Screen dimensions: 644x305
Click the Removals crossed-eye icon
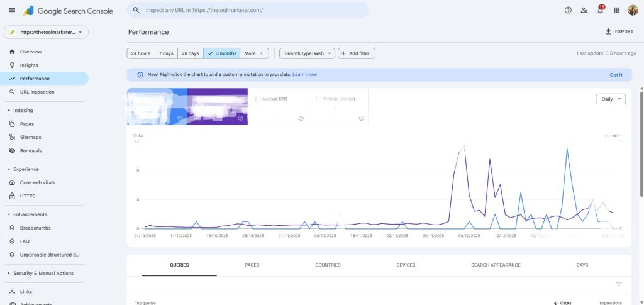(x=12, y=151)
